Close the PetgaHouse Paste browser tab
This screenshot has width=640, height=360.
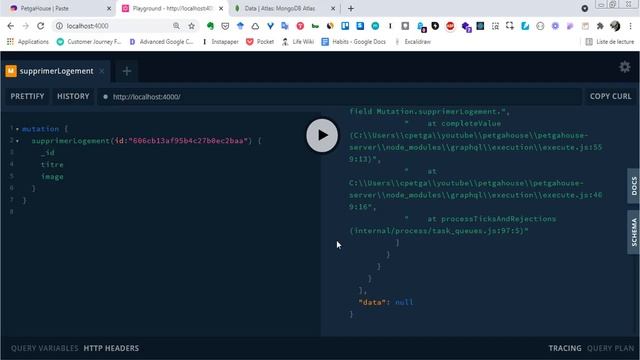pyautogui.click(x=109, y=8)
